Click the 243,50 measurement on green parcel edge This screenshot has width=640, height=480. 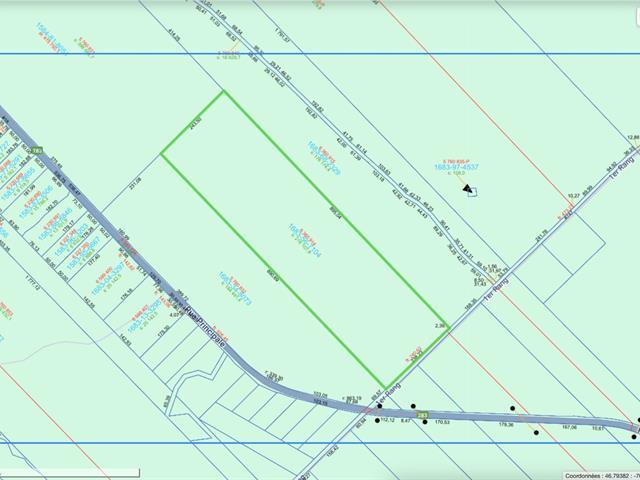click(197, 124)
